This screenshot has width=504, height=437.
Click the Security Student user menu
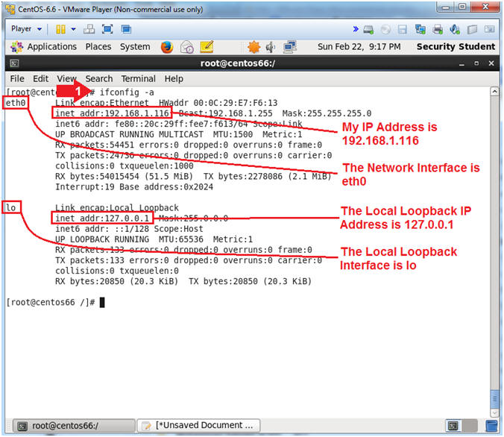[456, 47]
